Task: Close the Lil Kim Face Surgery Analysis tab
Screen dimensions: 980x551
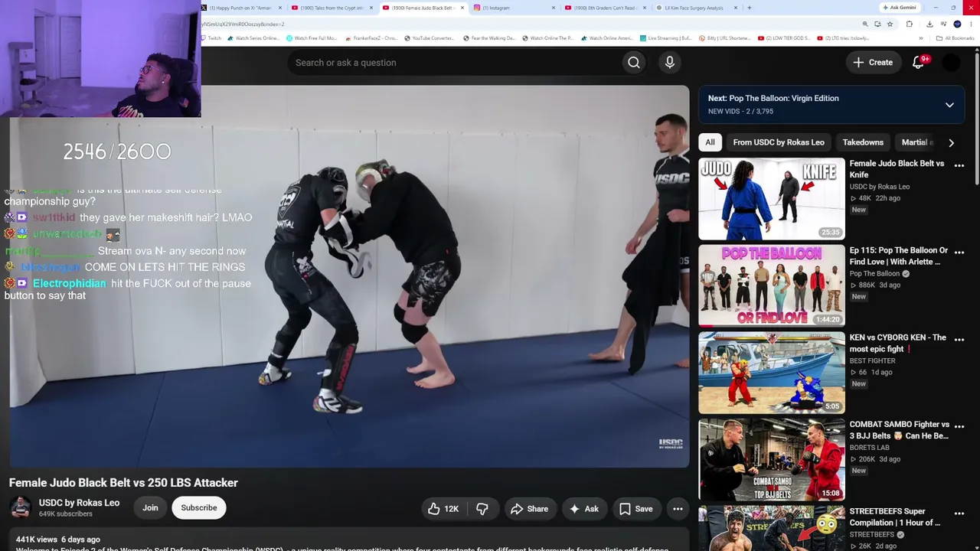Action: coord(736,8)
